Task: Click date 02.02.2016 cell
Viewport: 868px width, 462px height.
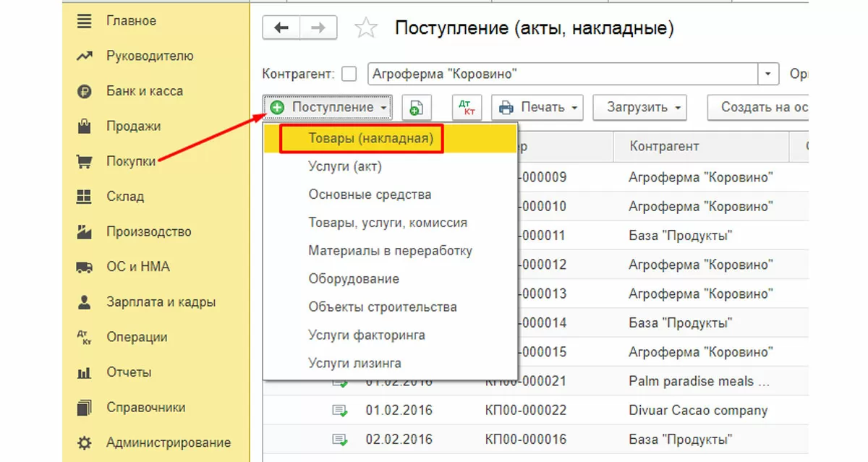Action: pyautogui.click(x=399, y=439)
